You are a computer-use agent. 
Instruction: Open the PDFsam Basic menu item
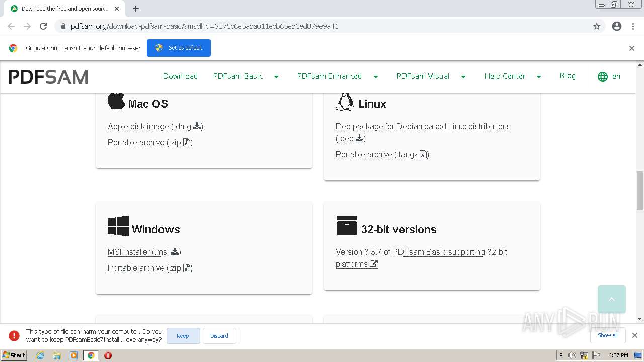(238, 76)
